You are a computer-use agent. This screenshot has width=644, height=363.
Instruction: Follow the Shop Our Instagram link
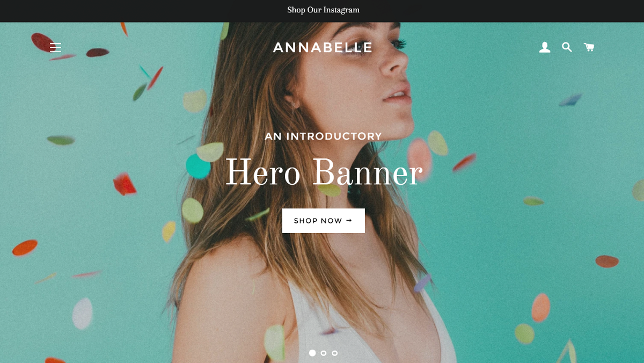point(323,10)
